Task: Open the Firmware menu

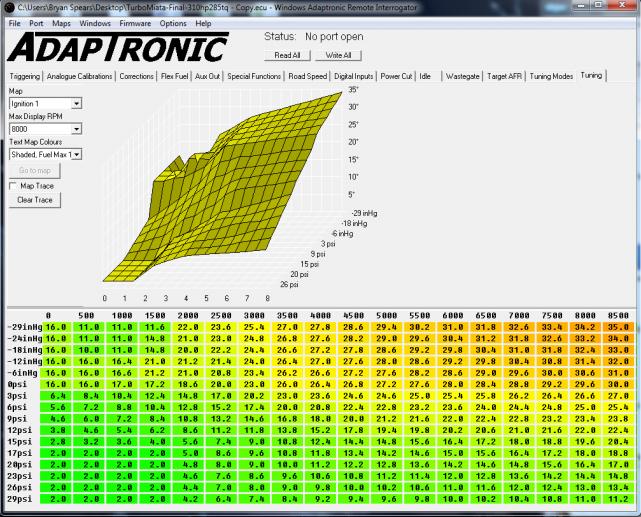Action: (138, 22)
